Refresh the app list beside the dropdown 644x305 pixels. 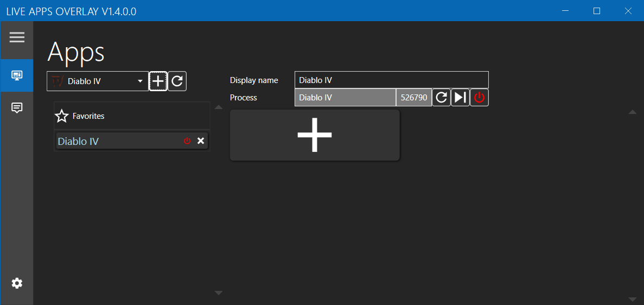tap(177, 81)
